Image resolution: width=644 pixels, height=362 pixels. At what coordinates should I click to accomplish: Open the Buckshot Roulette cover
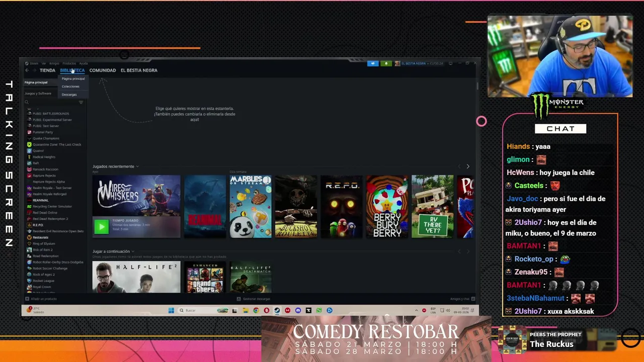pos(296,206)
